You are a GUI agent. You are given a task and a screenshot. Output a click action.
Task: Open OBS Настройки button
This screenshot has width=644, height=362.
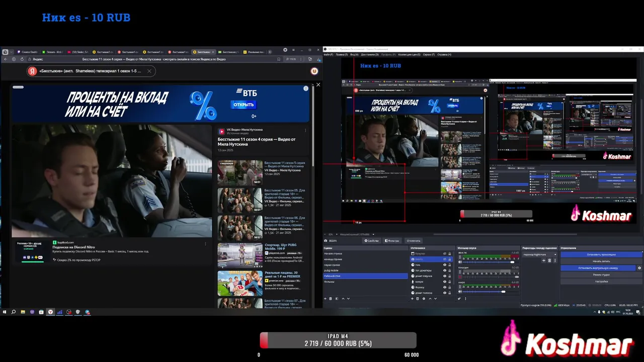601,282
